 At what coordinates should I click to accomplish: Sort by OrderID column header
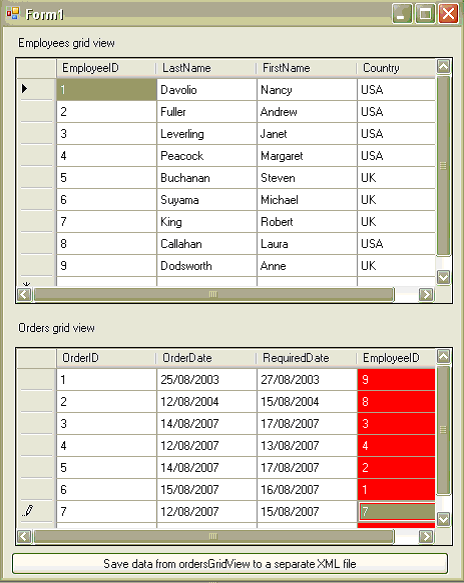[x=106, y=358]
